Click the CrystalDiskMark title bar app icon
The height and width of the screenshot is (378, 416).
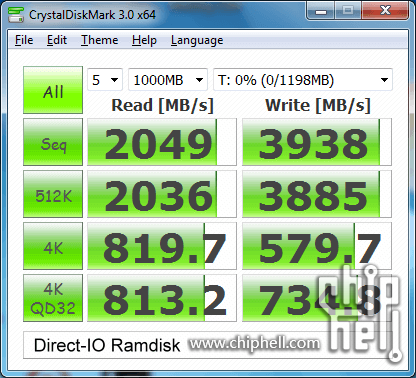(x=16, y=15)
